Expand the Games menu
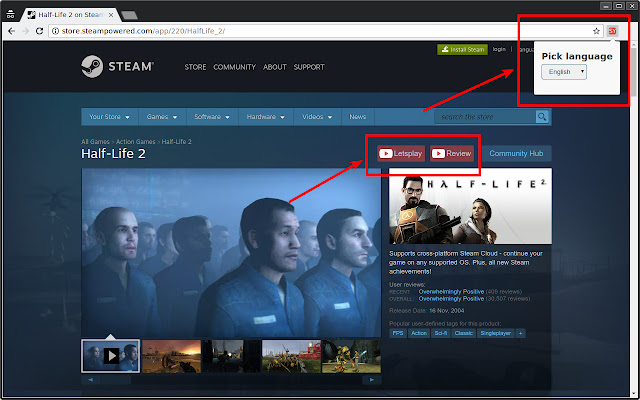The height and width of the screenshot is (400, 640). click(x=162, y=117)
